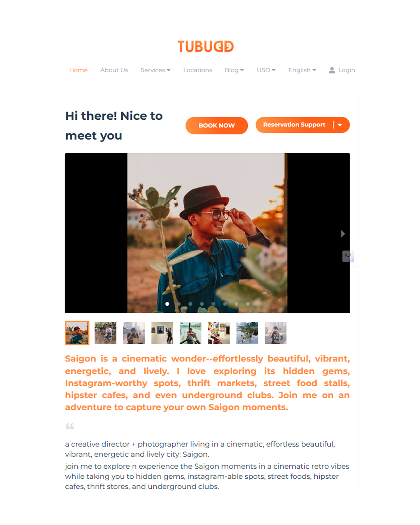Open the Reservation Support dropdown arrow

click(340, 125)
